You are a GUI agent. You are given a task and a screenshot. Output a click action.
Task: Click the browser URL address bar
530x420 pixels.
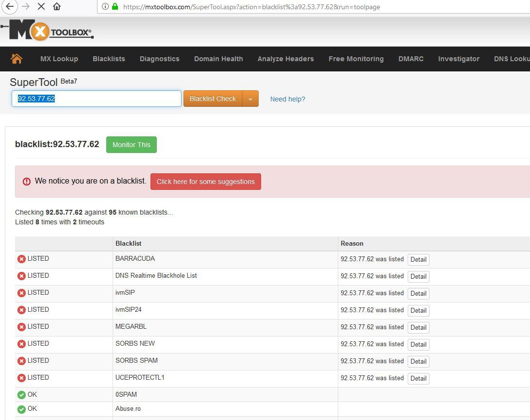coord(315,7)
